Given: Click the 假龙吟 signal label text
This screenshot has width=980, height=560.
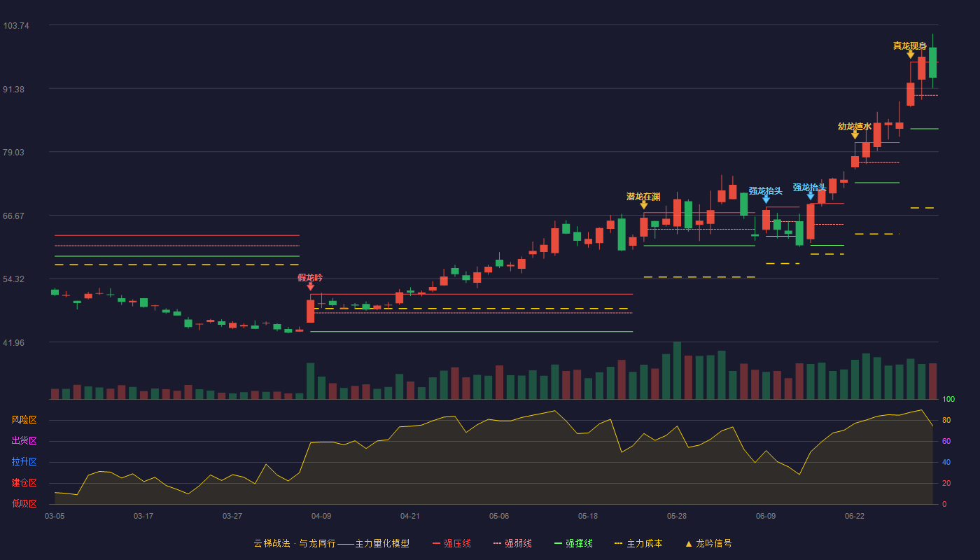Looking at the screenshot, I should [x=310, y=277].
